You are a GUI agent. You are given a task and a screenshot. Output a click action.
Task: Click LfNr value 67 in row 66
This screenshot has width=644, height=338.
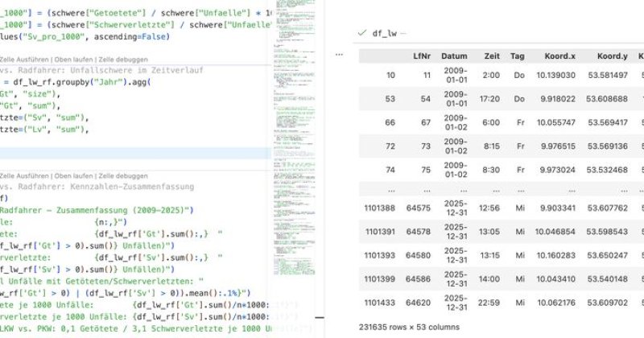click(x=426, y=122)
